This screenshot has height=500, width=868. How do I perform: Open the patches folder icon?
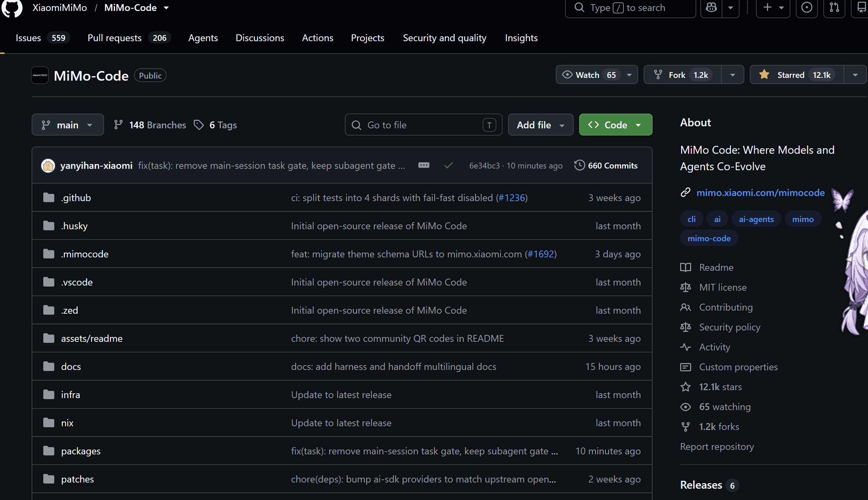49,479
